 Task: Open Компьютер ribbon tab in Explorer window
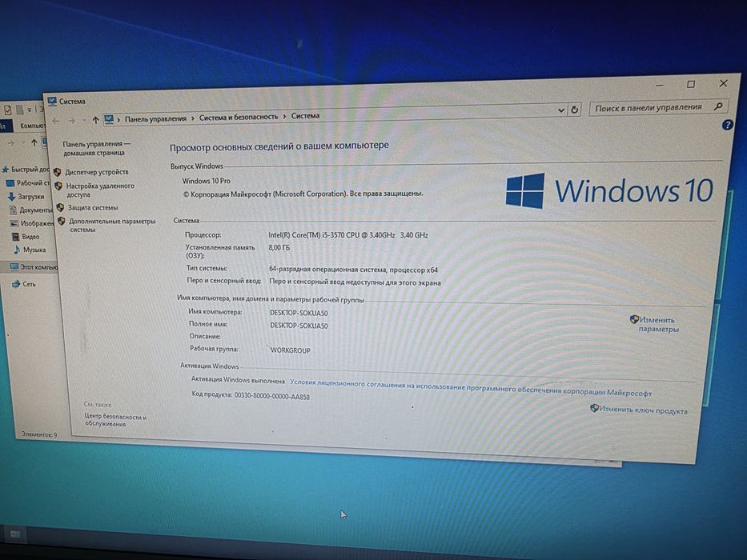[x=32, y=126]
